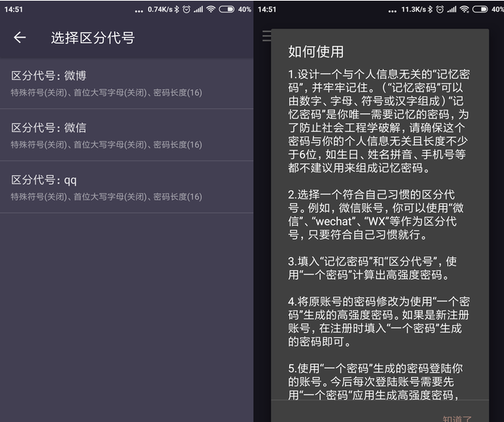Tap step 1 about designing a 记忆密码
Viewport: 504px width, 422px height.
pyautogui.click(x=378, y=121)
